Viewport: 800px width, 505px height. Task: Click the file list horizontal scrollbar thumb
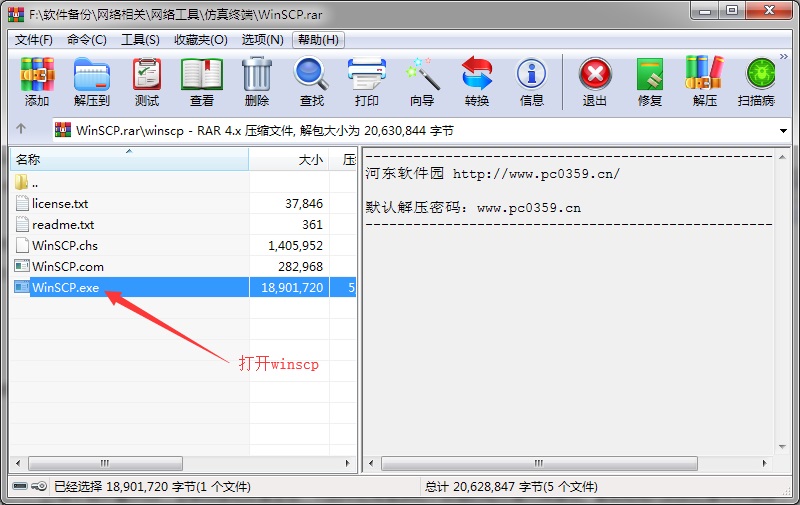105,463
